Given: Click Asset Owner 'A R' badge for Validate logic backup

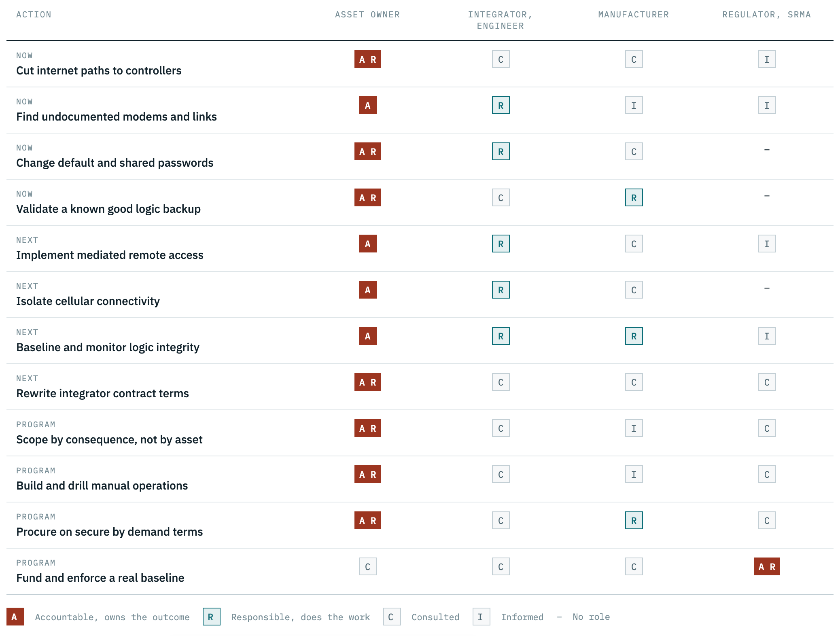Looking at the screenshot, I should click(x=367, y=197).
